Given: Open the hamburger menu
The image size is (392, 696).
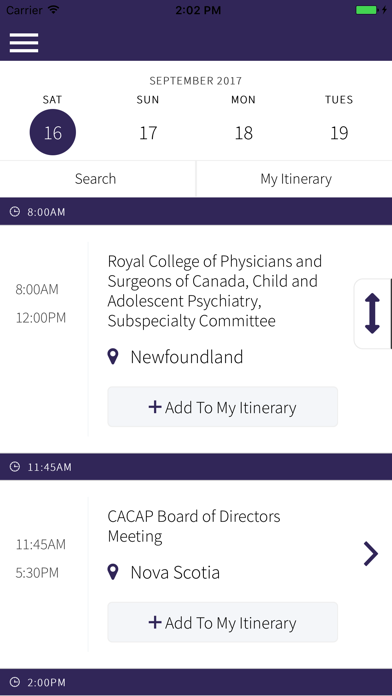Looking at the screenshot, I should click(24, 43).
